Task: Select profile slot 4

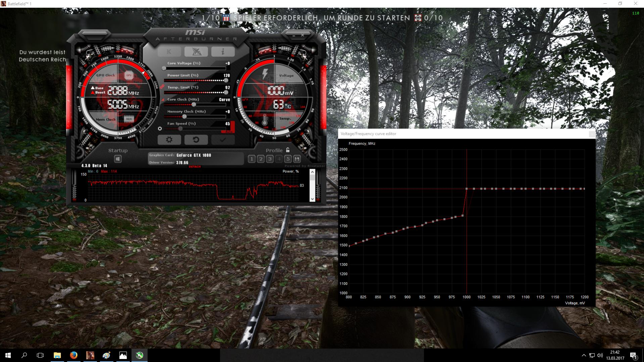Action: [279, 159]
